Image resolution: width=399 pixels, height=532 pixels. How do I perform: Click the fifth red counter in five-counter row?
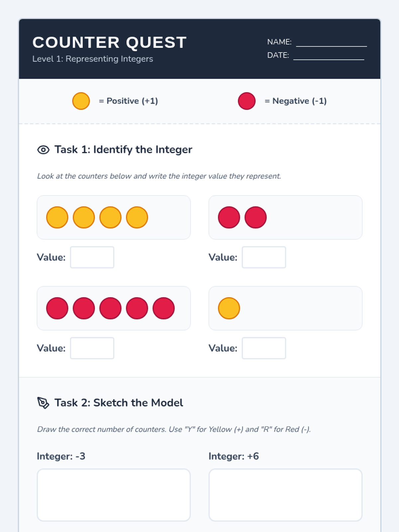[x=164, y=308]
